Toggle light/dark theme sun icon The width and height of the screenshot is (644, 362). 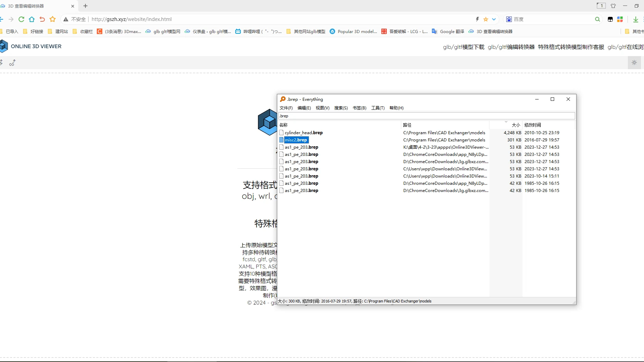click(634, 63)
